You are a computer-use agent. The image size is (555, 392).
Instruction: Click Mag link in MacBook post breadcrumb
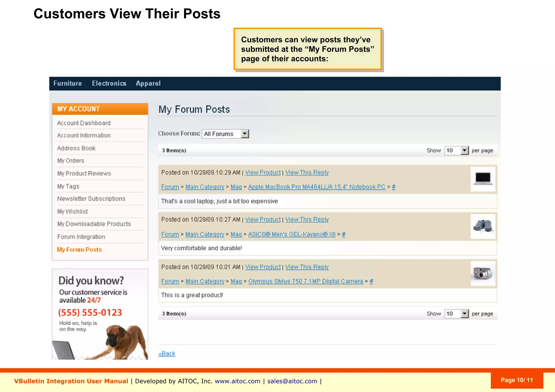pyautogui.click(x=236, y=187)
